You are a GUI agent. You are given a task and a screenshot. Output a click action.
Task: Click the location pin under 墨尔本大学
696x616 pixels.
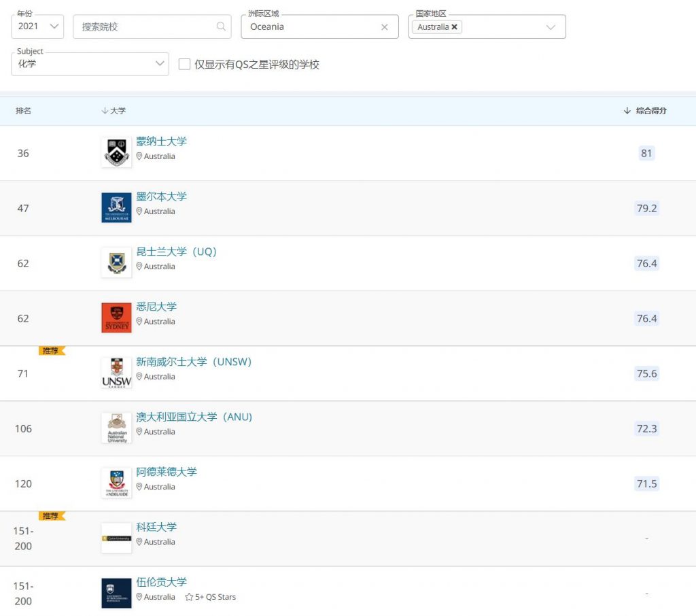coord(139,211)
